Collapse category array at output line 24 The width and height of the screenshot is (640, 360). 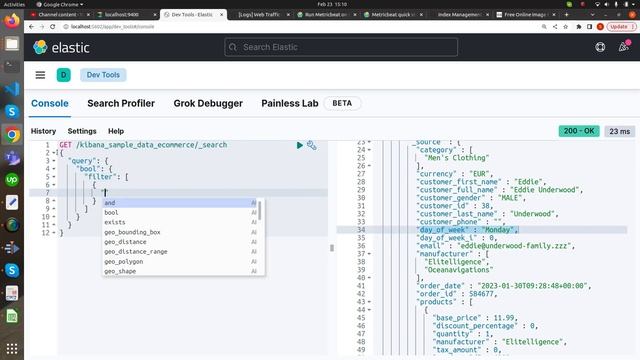click(369, 150)
